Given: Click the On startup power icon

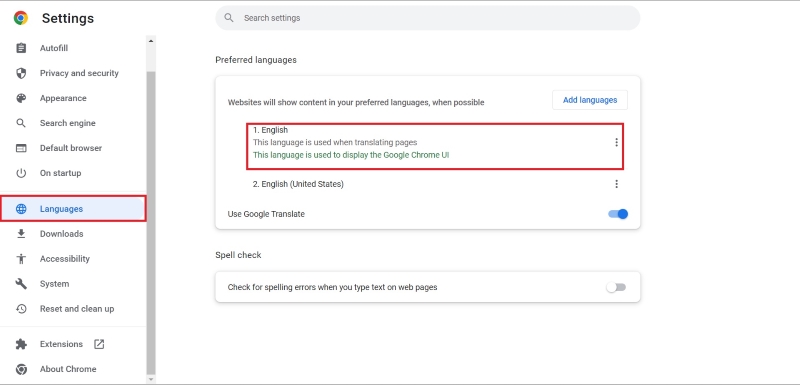Looking at the screenshot, I should (21, 173).
